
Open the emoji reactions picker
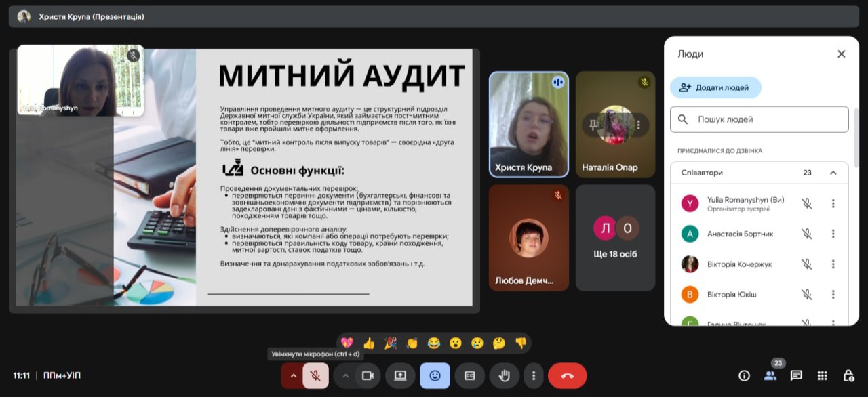coord(434,375)
